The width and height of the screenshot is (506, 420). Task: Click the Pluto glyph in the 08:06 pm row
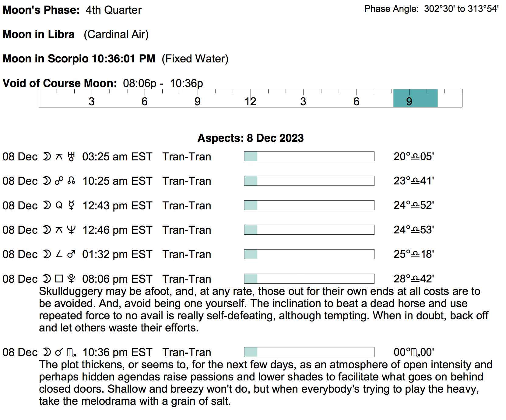tap(71, 279)
